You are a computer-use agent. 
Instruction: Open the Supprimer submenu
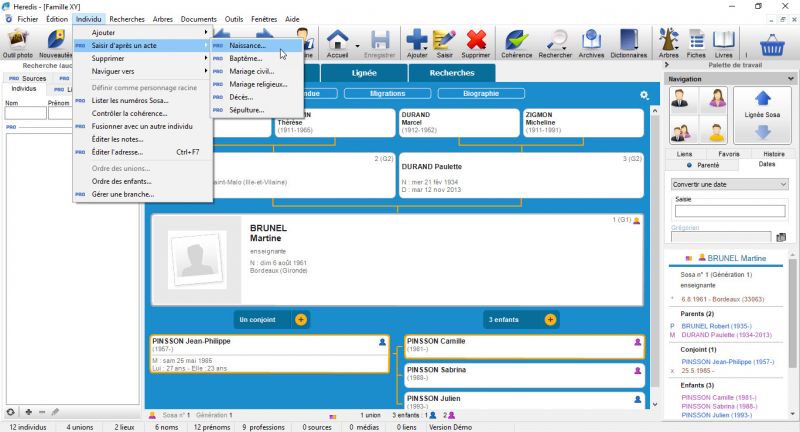click(x=143, y=58)
